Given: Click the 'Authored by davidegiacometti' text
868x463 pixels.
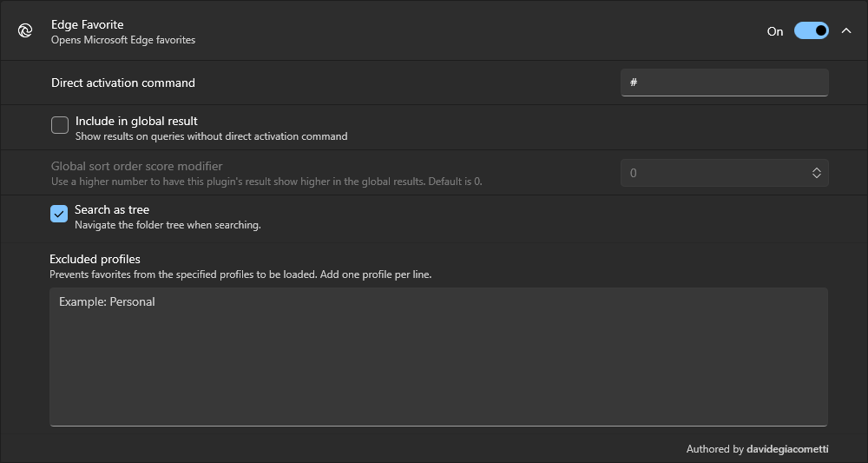Looking at the screenshot, I should pyautogui.click(x=757, y=449).
